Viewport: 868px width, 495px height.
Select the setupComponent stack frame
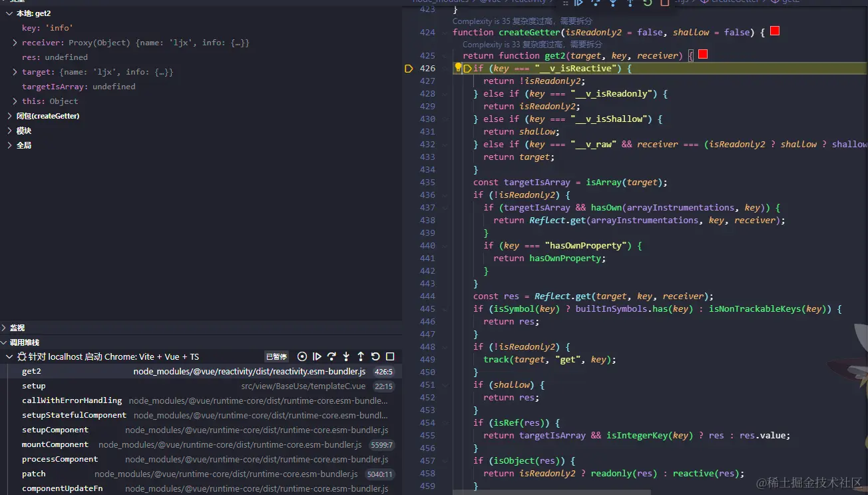pos(201,430)
